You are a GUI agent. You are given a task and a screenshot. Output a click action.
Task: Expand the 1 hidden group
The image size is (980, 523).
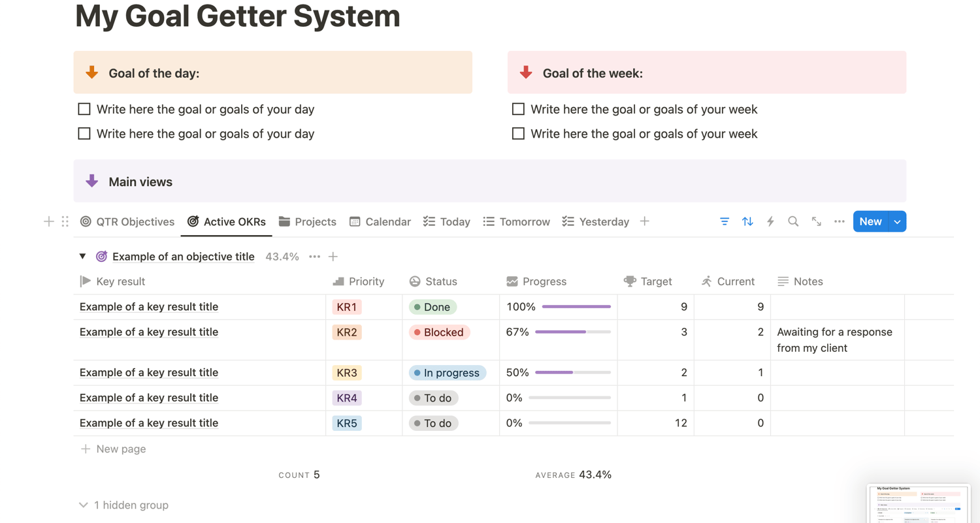click(x=123, y=505)
